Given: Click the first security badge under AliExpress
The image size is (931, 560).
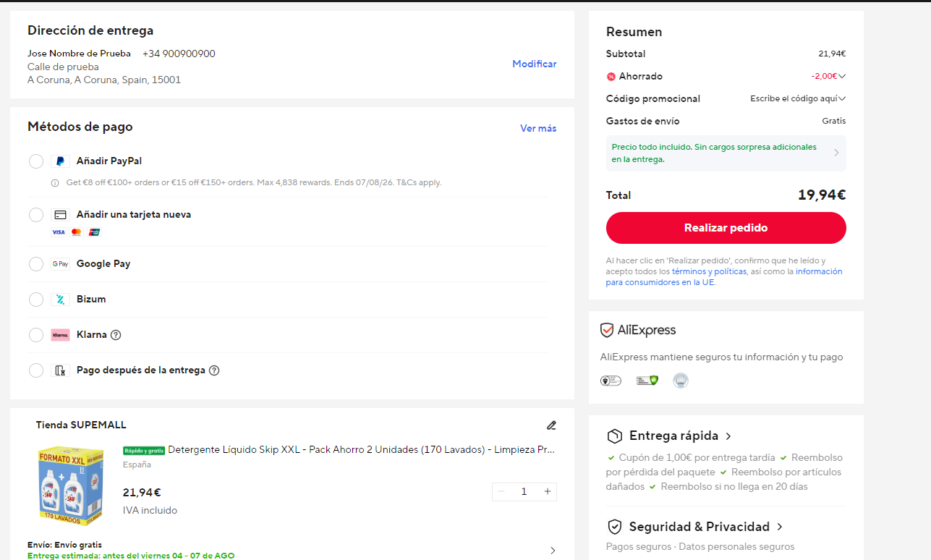Looking at the screenshot, I should coord(611,381).
